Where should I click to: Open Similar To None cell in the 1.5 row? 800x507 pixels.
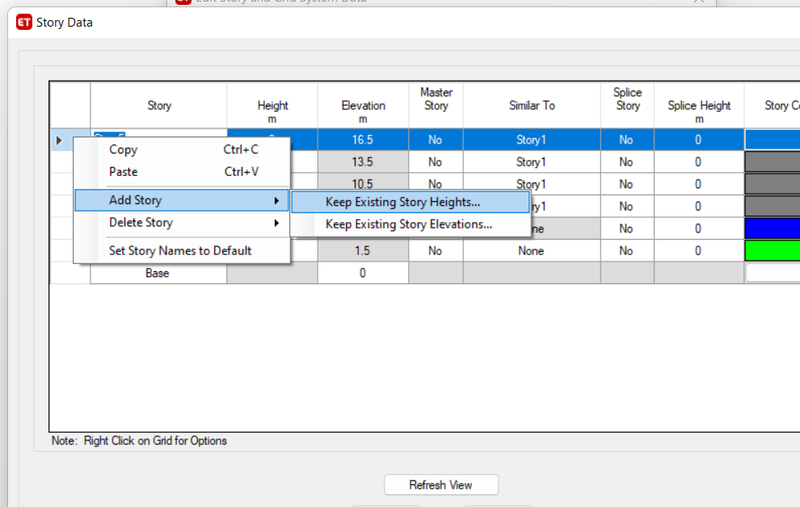pyautogui.click(x=532, y=251)
